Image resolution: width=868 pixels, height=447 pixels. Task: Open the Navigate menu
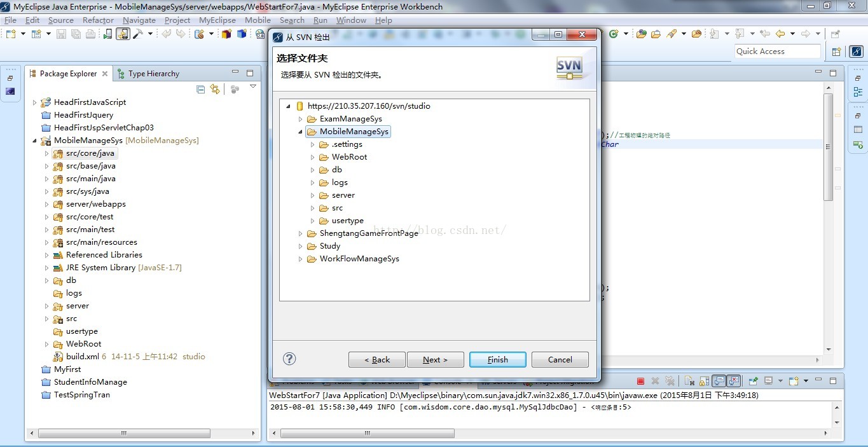pyautogui.click(x=139, y=20)
